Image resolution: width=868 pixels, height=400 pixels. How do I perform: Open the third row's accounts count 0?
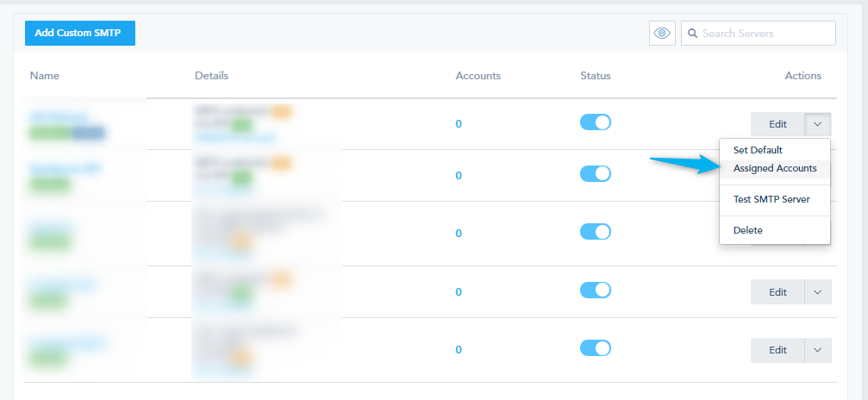click(x=459, y=234)
